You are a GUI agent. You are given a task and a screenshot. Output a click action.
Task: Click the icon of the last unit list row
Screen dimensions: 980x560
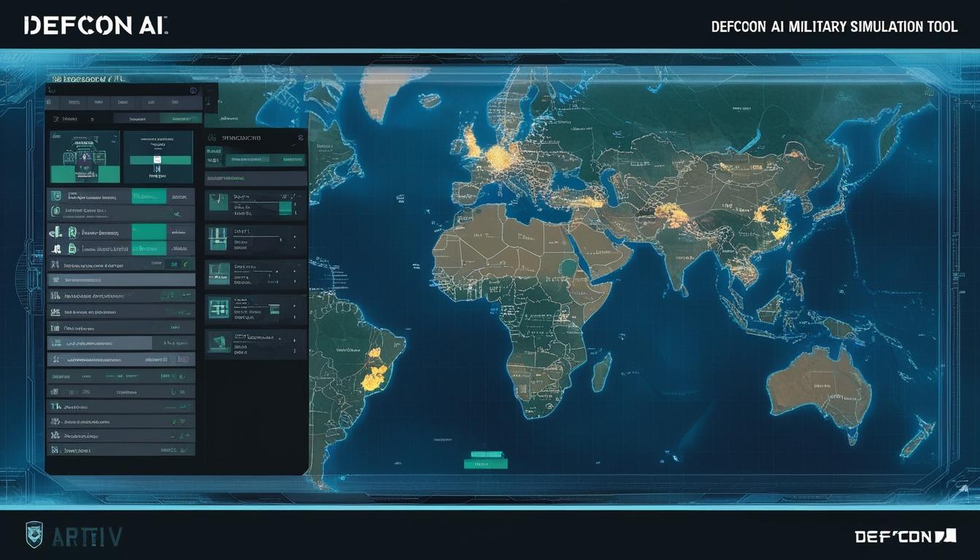pyautogui.click(x=55, y=451)
